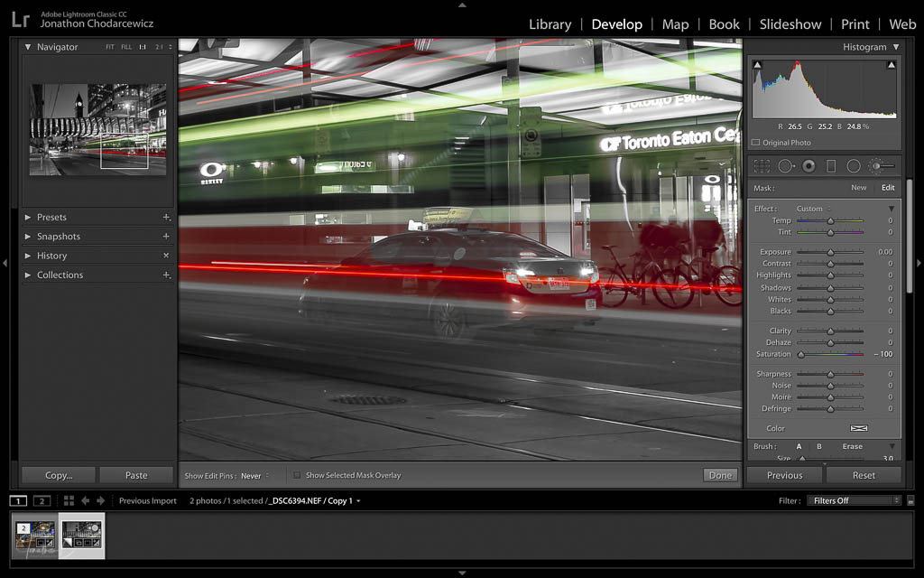Open the Show Edit Pins dropdown
This screenshot has width=924, height=578.
tap(255, 476)
